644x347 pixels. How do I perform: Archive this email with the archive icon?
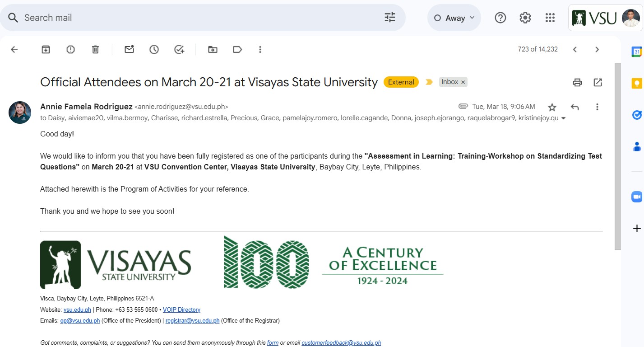(46, 50)
